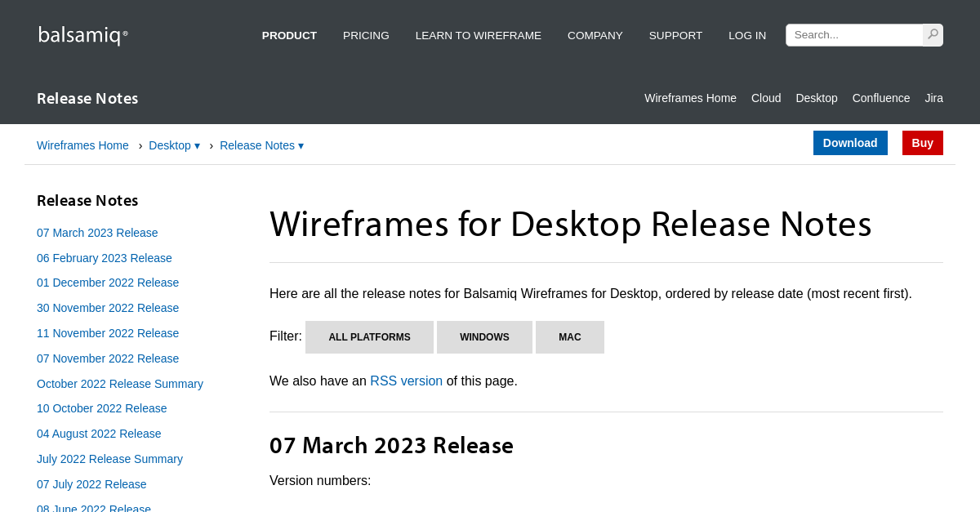This screenshot has width=980, height=512.
Task: Click the Version numbers text
Action: coord(320,481)
